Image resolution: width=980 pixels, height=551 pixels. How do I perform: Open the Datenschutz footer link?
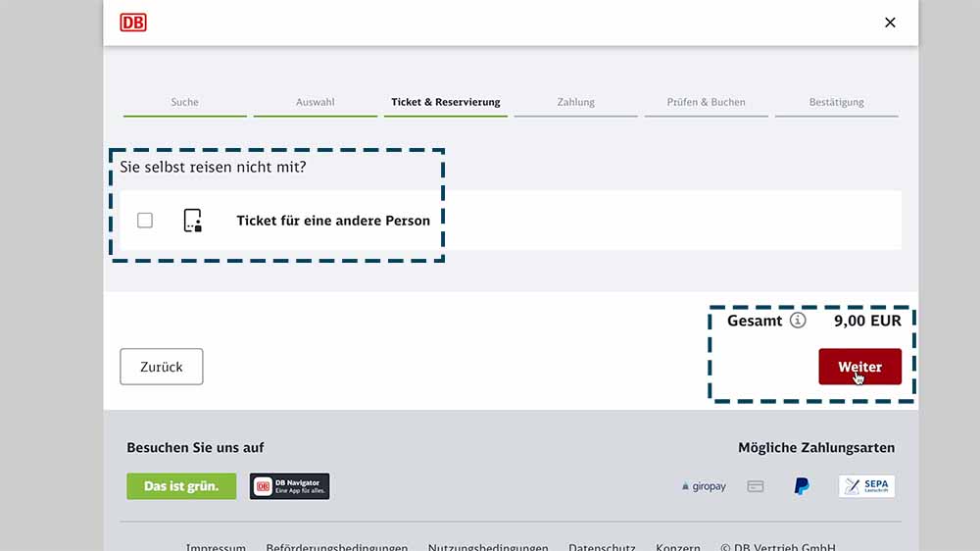[602, 547]
